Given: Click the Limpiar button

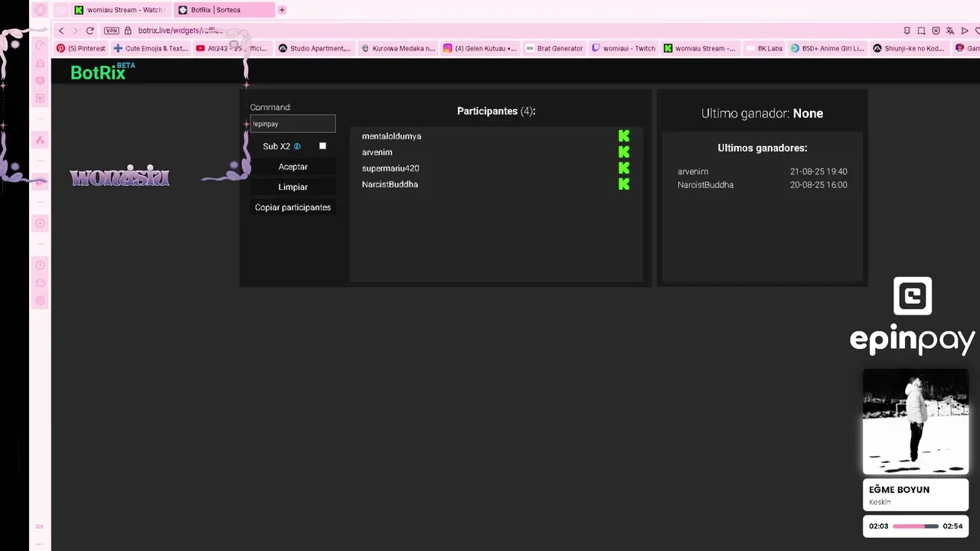Looking at the screenshot, I should (293, 187).
